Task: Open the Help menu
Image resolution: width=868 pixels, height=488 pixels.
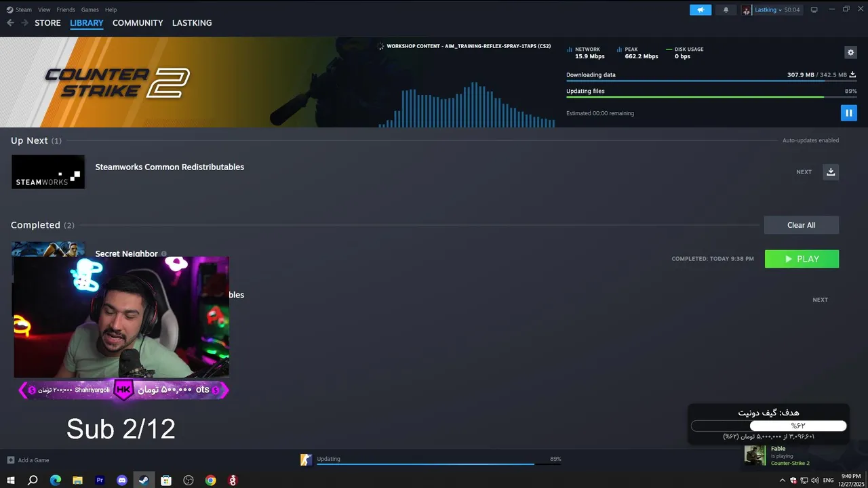Action: [111, 9]
